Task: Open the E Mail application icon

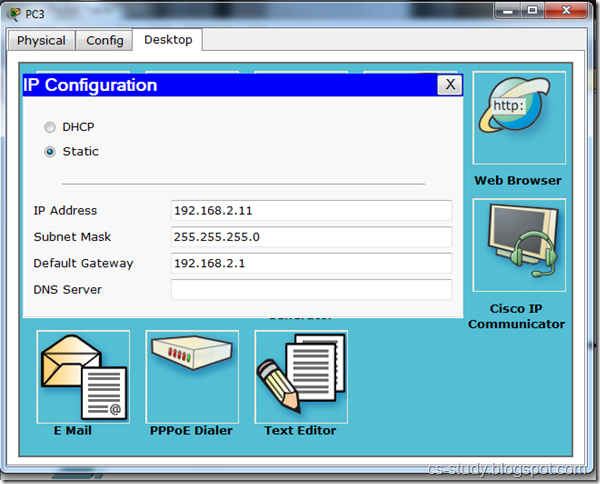Action: pyautogui.click(x=83, y=377)
